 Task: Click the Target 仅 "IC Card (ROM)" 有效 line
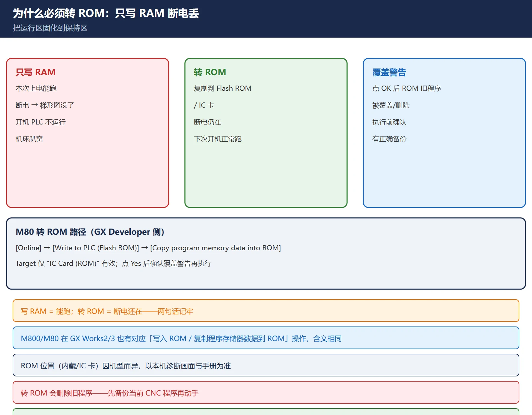114,263
